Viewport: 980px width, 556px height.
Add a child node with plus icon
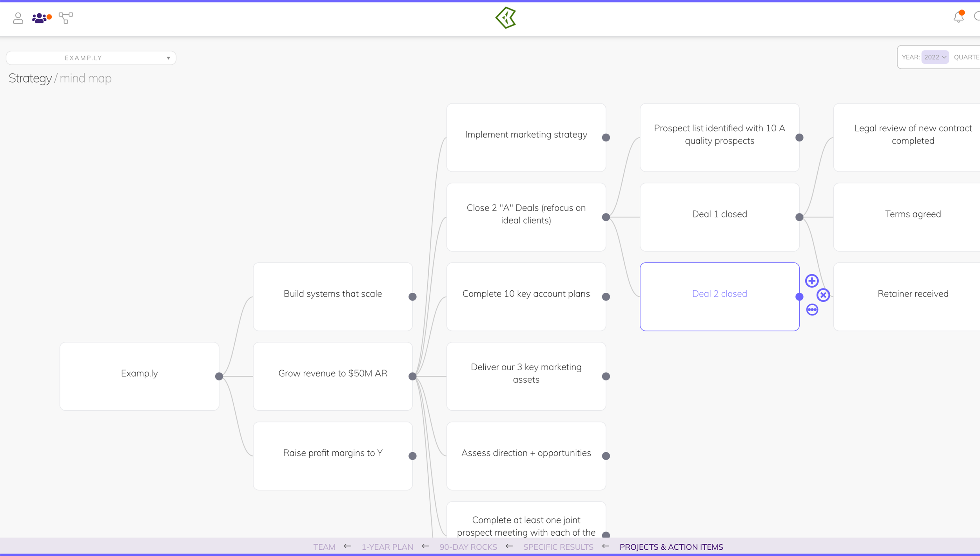811,281
